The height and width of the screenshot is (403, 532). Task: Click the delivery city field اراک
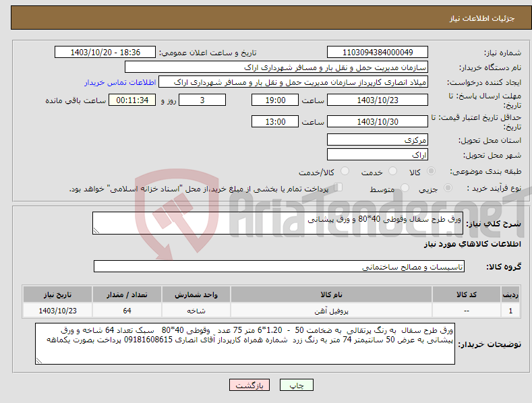pyautogui.click(x=378, y=155)
